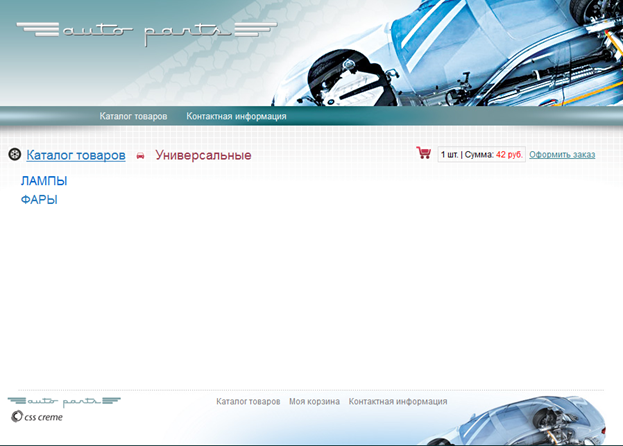
Task: Click the css creme logo
Action: 36,417
